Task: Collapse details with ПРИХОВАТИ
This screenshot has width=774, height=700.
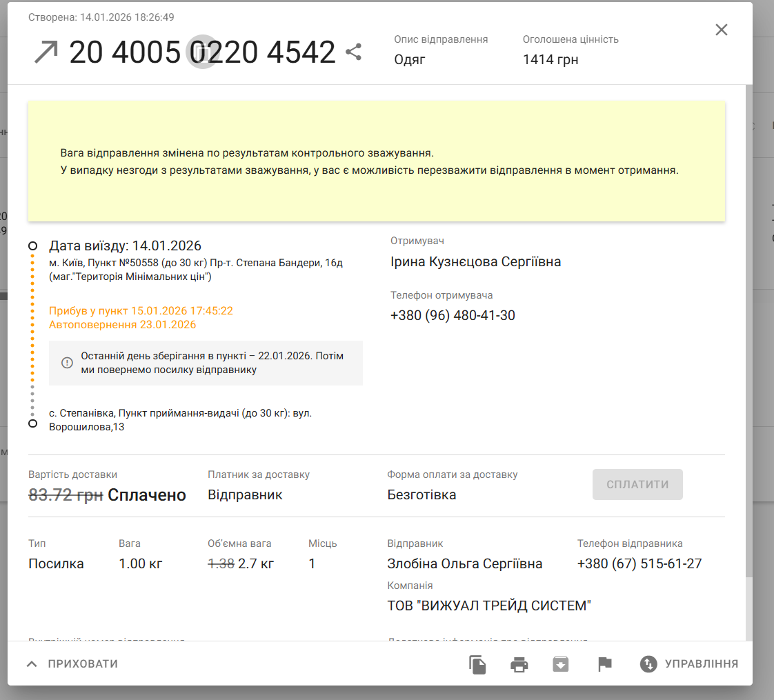Action: tap(72, 664)
